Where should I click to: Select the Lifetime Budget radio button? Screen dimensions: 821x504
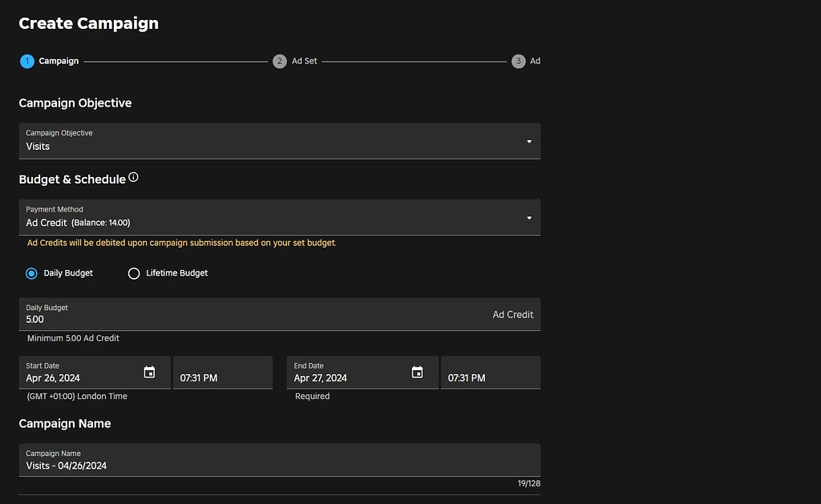pos(134,273)
